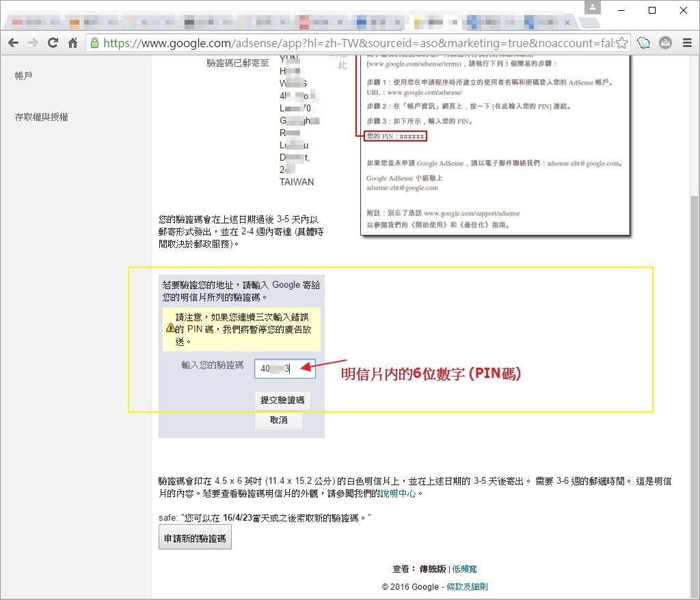Click the 提交驗證碼 button
Viewport: 700px width, 600px height.
282,400
